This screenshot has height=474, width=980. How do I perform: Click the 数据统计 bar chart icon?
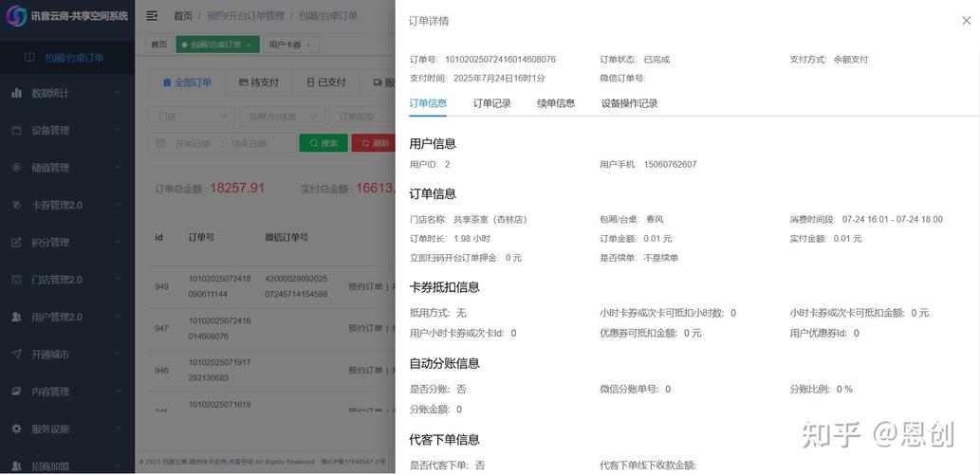click(x=17, y=93)
